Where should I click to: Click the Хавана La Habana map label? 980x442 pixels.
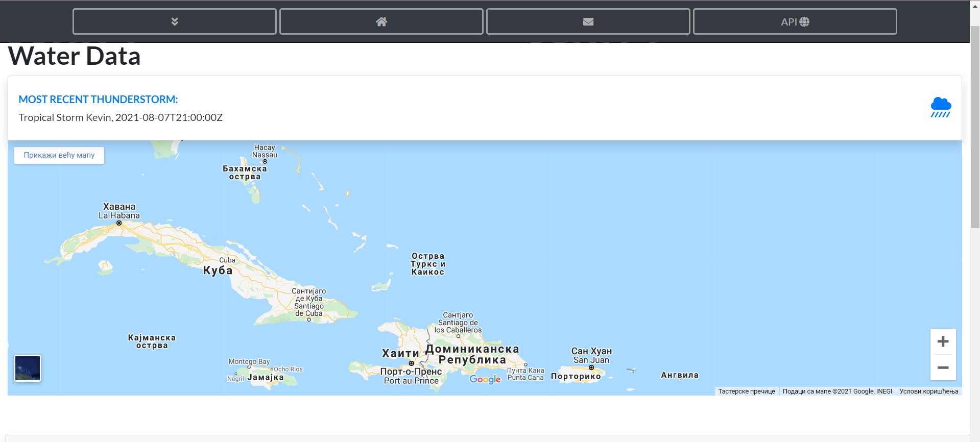coord(119,211)
